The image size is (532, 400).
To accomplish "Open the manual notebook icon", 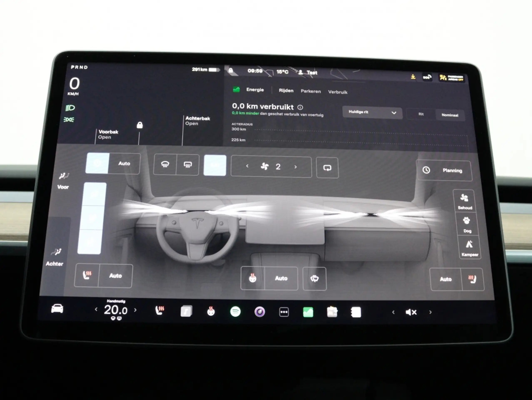I will (356, 312).
